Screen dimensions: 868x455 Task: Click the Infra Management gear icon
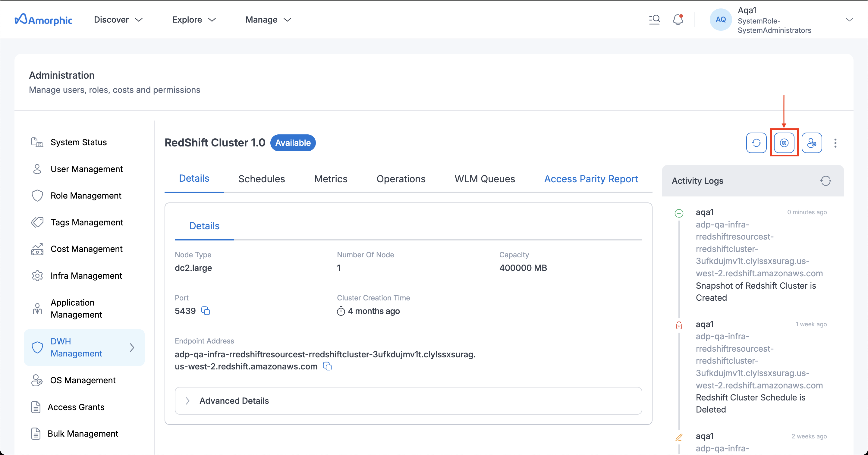[37, 275]
